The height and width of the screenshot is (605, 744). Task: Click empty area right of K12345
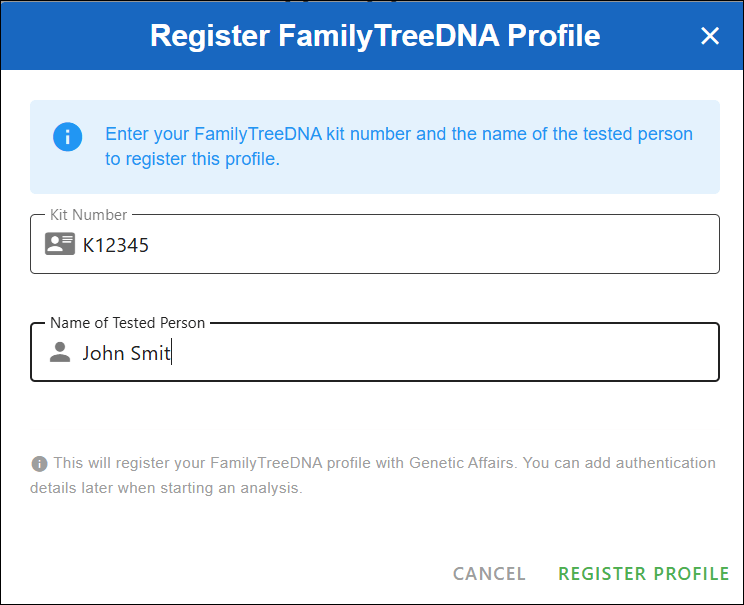pyautogui.click(x=450, y=245)
